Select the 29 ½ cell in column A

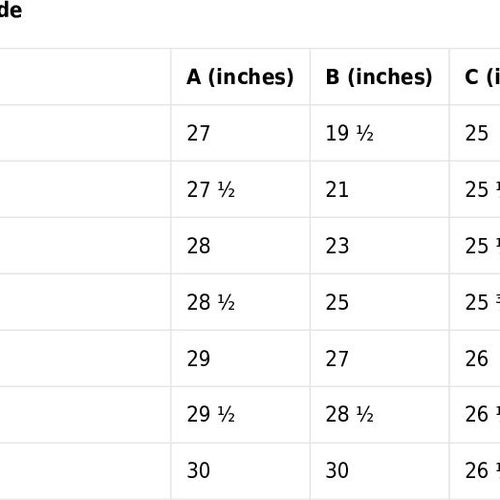pos(240,415)
